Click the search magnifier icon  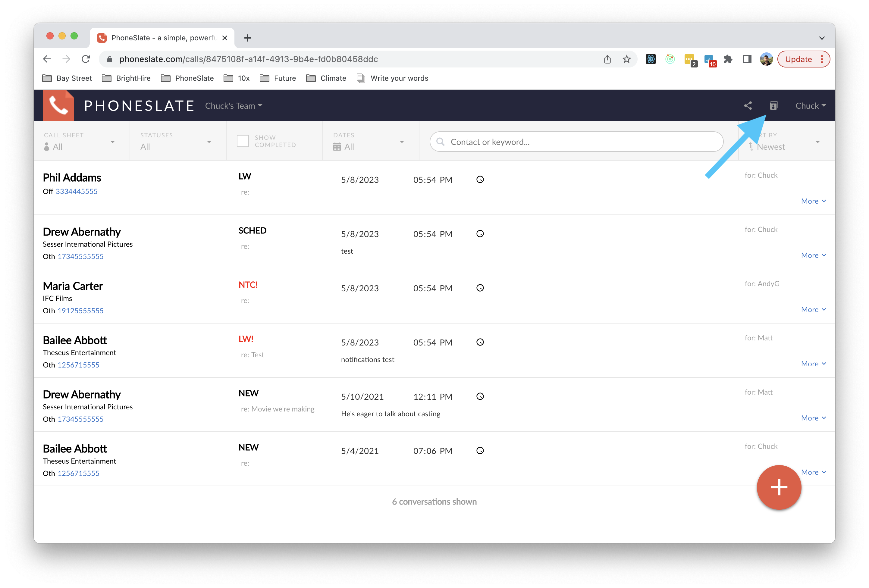tap(441, 142)
